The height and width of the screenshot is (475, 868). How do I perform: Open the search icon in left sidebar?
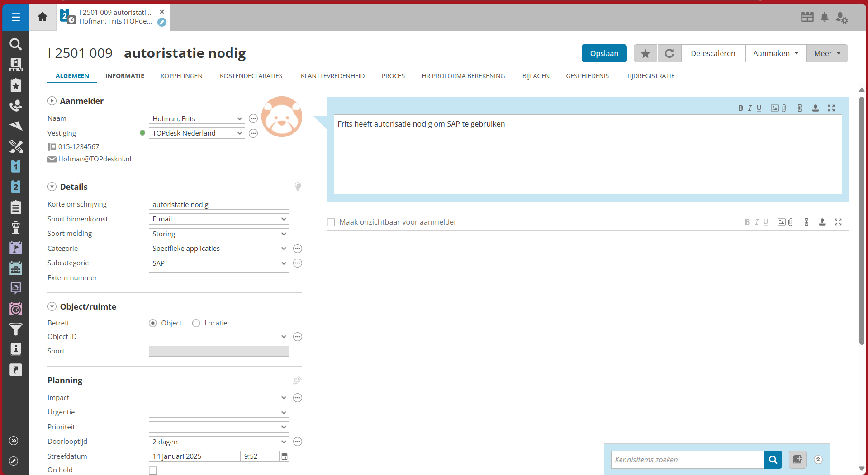pos(15,44)
